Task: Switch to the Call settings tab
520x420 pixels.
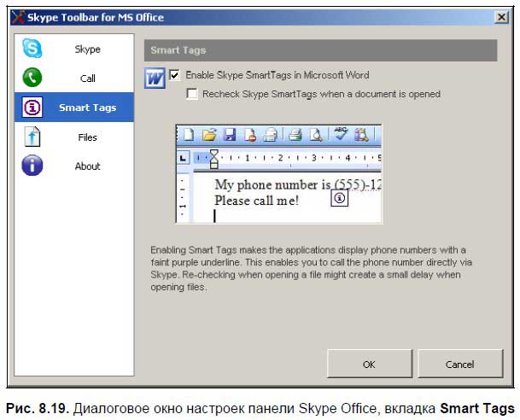Action: point(87,79)
